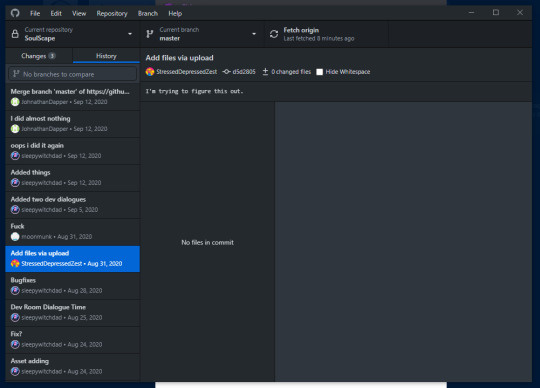Select Merge branch 'master' commit

[73, 96]
